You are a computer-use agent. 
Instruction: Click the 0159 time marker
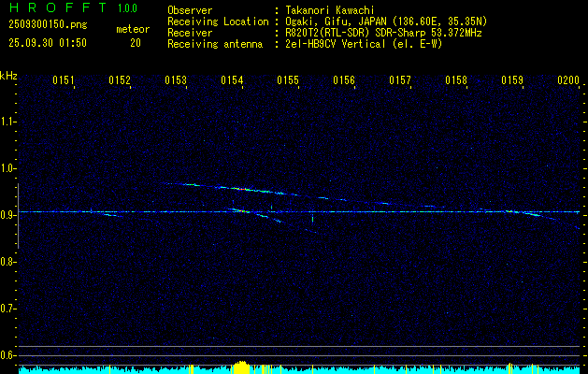click(512, 80)
